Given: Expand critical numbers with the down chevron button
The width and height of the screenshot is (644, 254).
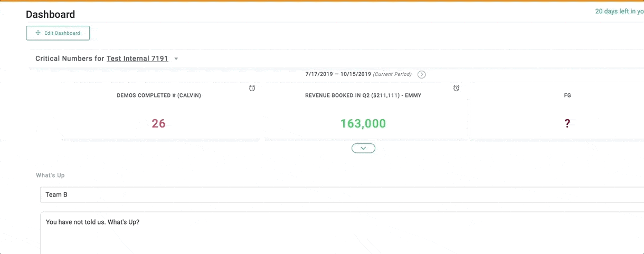Looking at the screenshot, I should click(363, 149).
